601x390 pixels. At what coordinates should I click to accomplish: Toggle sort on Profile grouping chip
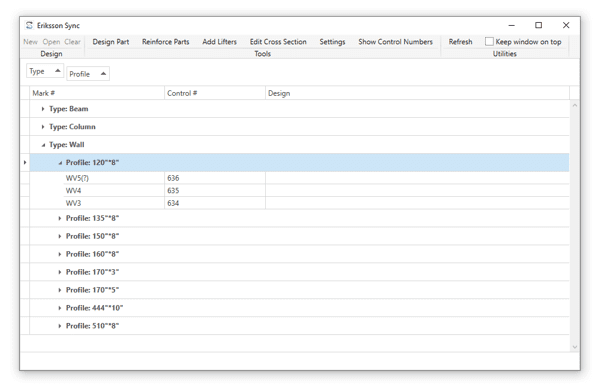point(88,74)
